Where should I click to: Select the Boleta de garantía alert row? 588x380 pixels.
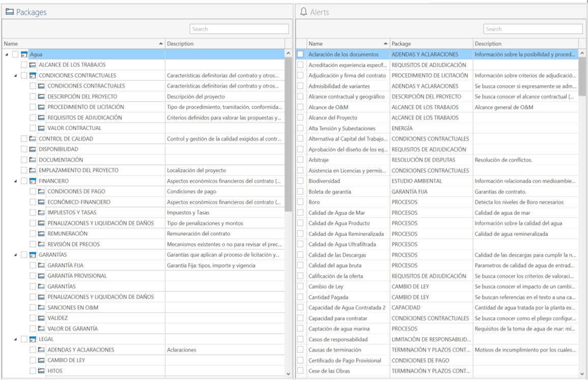(x=437, y=192)
